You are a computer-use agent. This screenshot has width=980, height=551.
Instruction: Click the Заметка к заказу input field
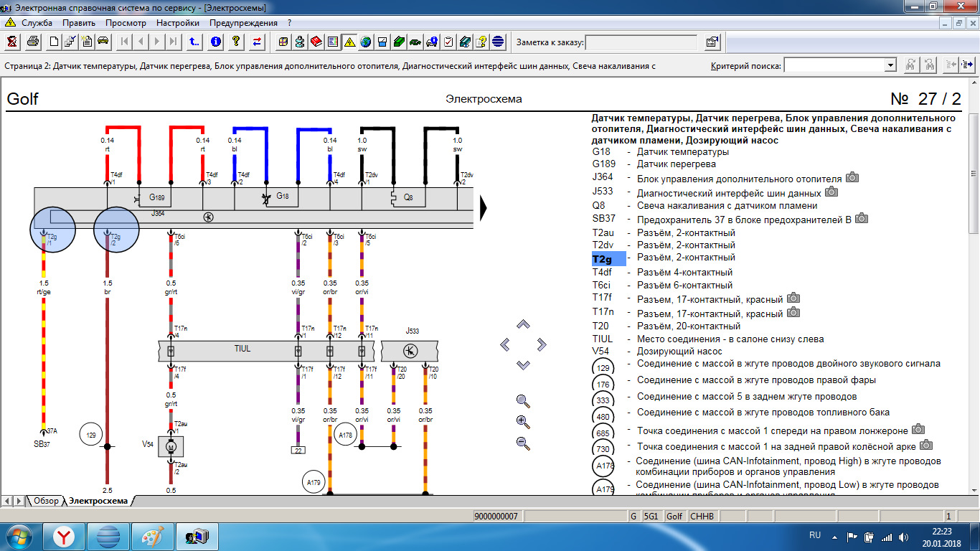[641, 42]
